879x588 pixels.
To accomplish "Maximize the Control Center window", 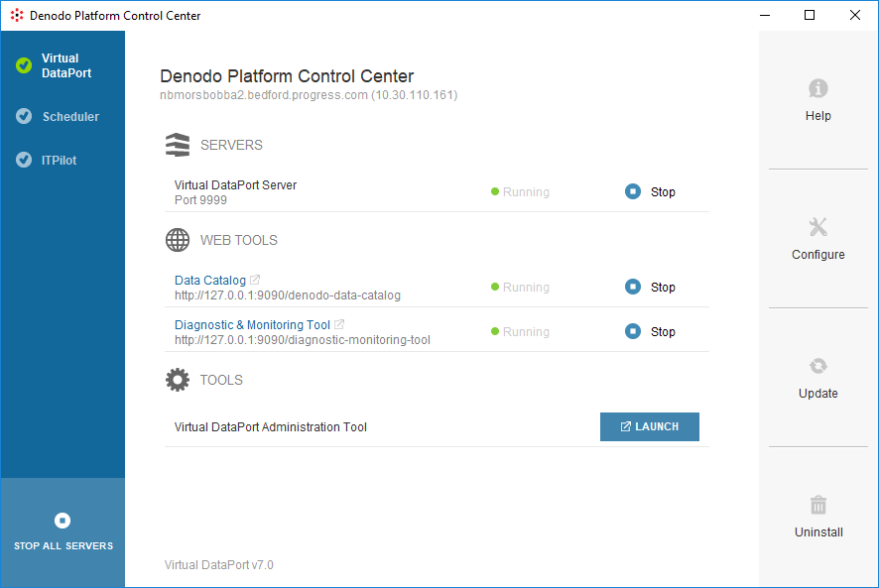I will pyautogui.click(x=810, y=15).
